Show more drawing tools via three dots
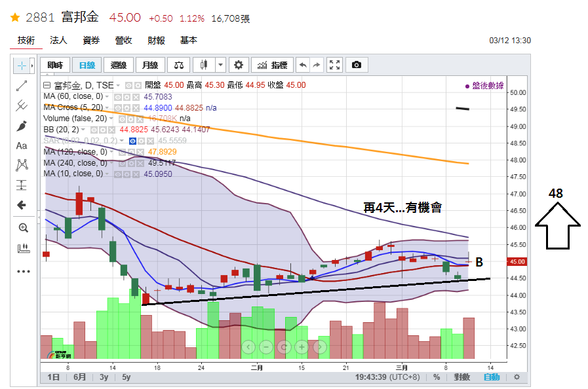Screen dimensions: 588x389 tap(23, 271)
